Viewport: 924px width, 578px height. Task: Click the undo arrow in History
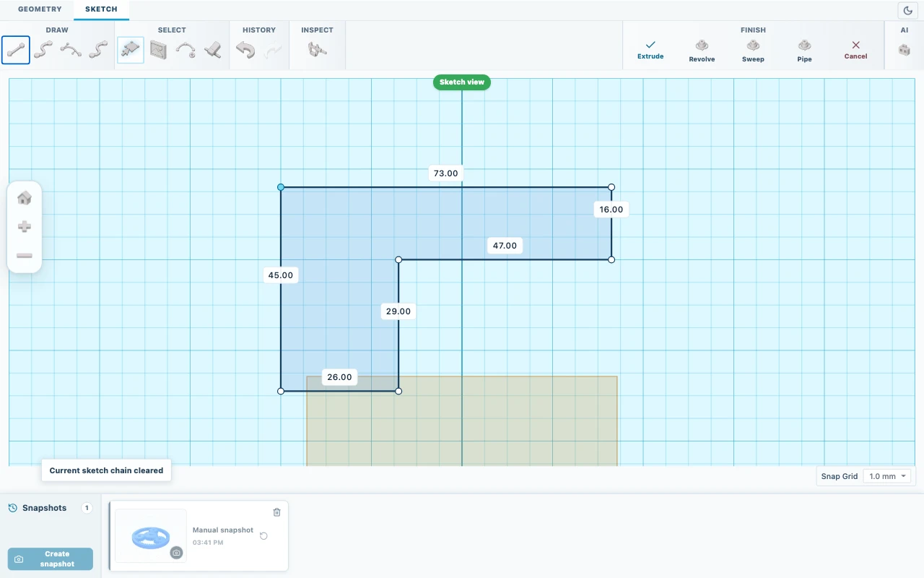245,50
